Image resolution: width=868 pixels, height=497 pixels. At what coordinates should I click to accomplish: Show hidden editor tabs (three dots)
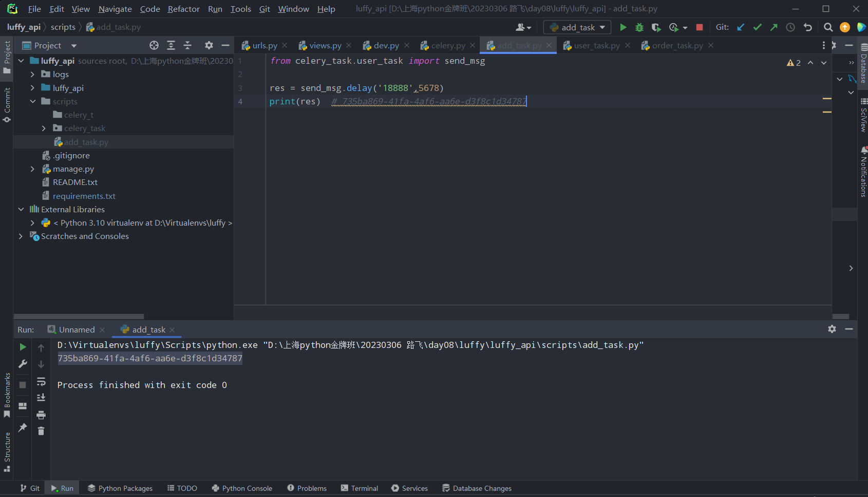click(824, 45)
